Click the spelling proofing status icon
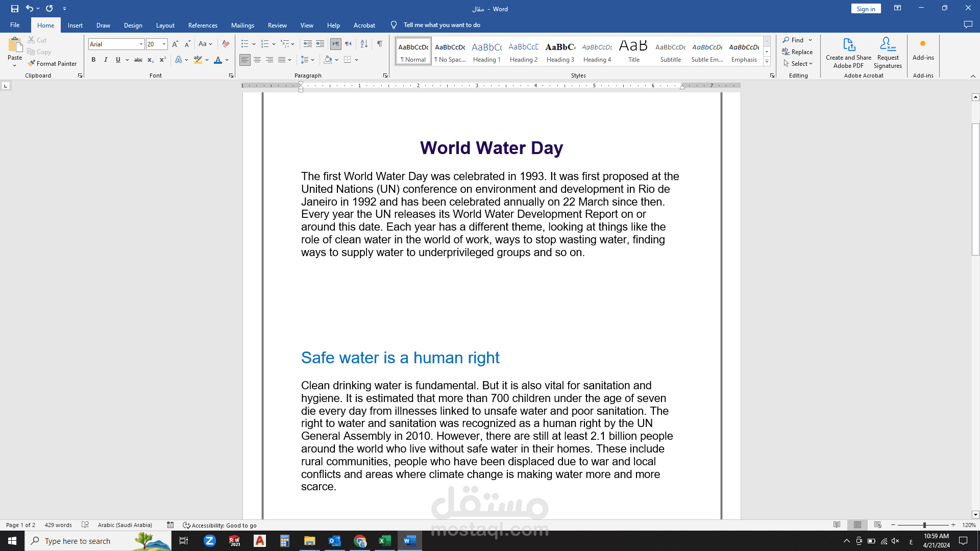Viewport: 980px width, 551px height. coord(85,525)
